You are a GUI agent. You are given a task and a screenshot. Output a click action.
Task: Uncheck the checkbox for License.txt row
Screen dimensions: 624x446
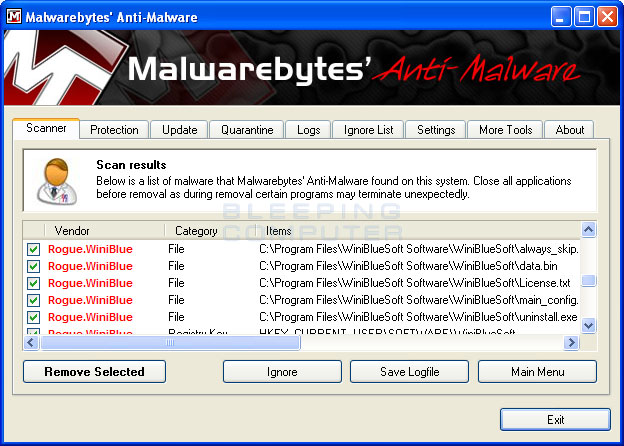[33, 283]
